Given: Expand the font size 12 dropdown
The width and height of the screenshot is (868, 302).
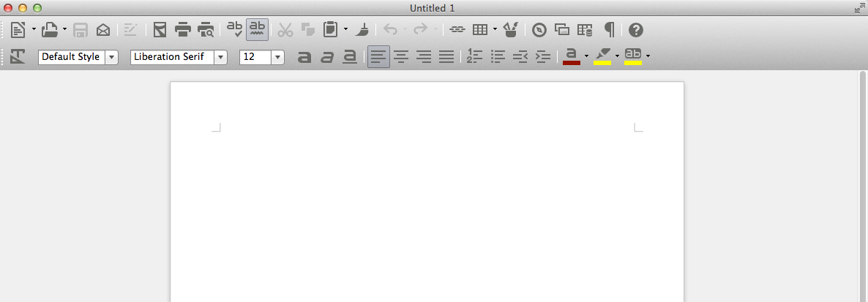Looking at the screenshot, I should 277,57.
